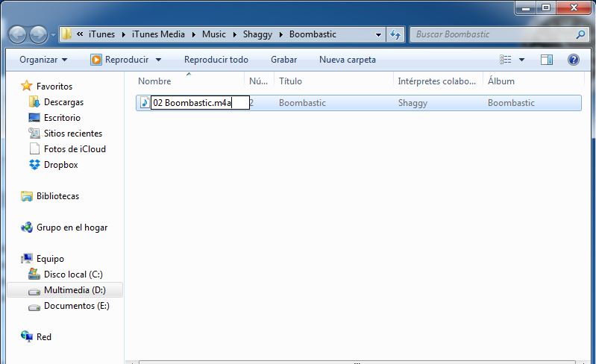596x364 pixels.
Task: Open Sitios recientes in the sidebar
Action: (x=73, y=134)
